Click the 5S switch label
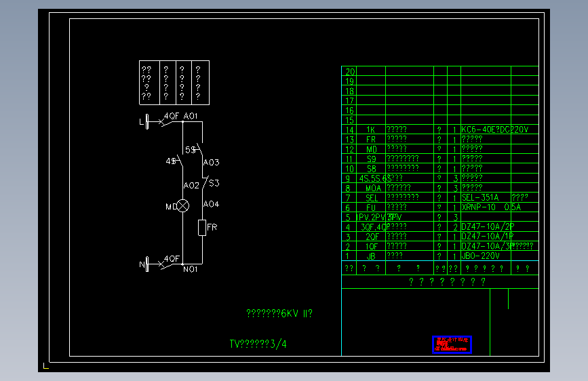 tap(191, 150)
